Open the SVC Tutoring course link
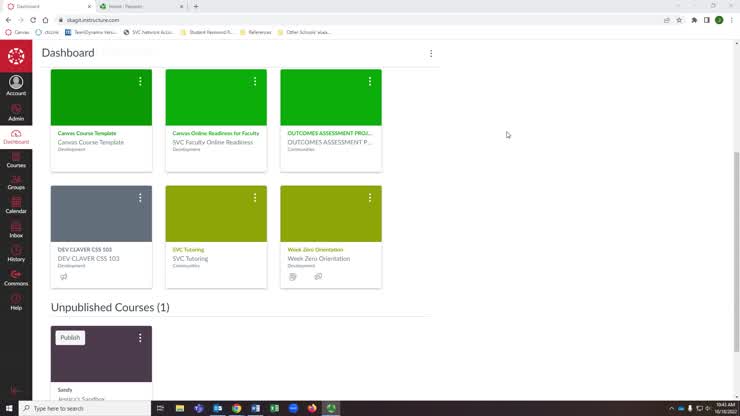The height and width of the screenshot is (416, 740). 188,249
